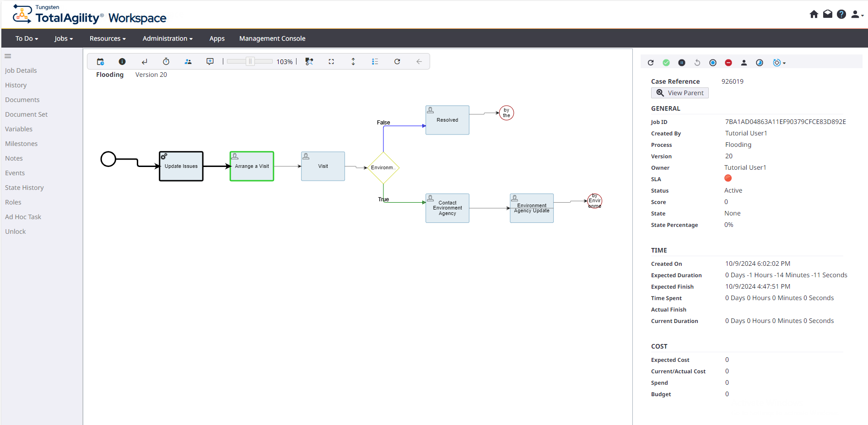Click the stopwatch timer icon in toolbar
This screenshot has height=425, width=868.
point(166,62)
